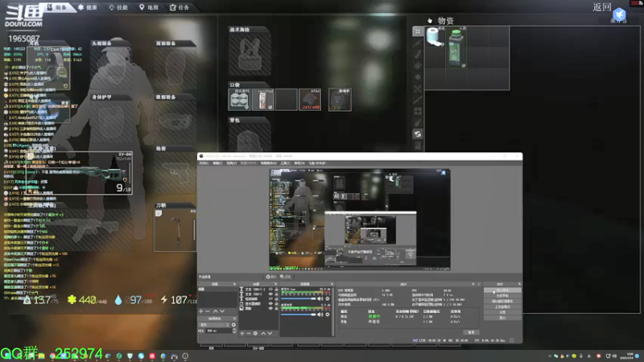Open the OBS 视图 view menu
Screen dimensions: 644x362
tap(232, 163)
